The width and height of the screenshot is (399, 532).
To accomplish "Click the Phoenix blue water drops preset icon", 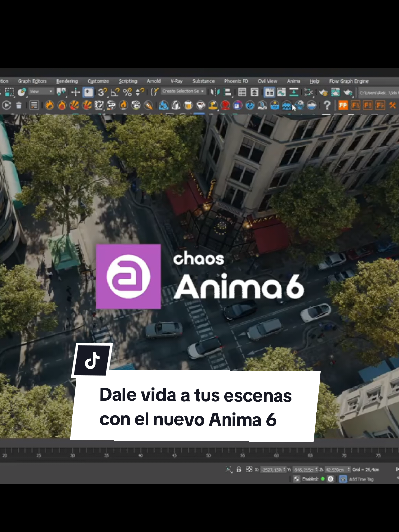I will (164, 105).
